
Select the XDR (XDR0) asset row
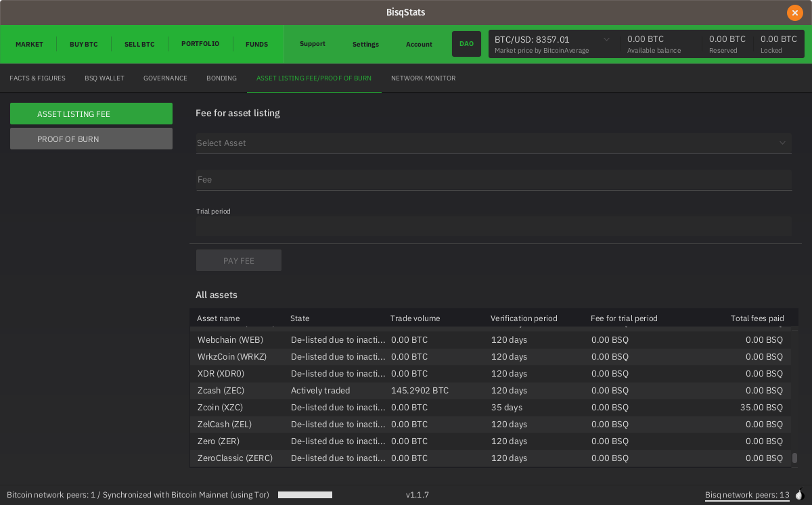point(491,374)
